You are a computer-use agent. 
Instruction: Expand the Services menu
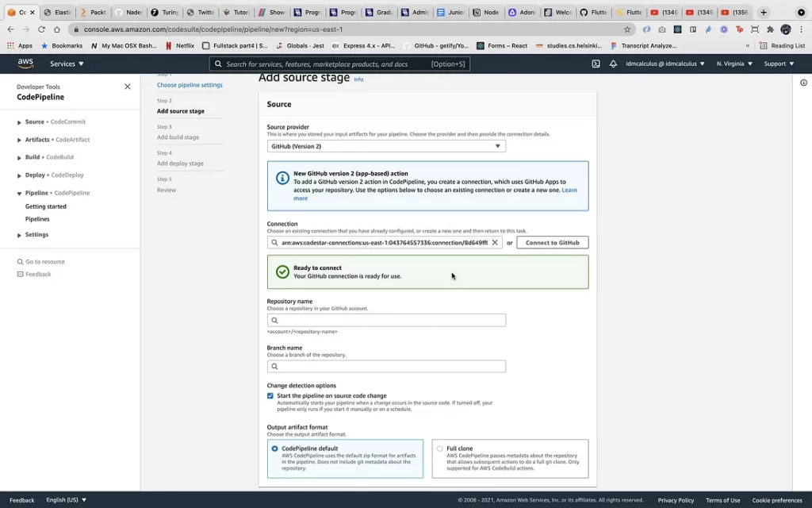click(67, 63)
